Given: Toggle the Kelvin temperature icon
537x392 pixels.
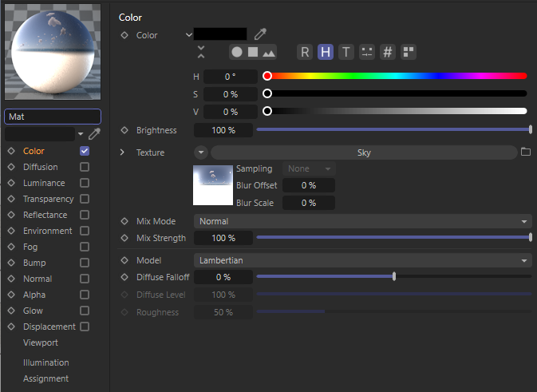Looking at the screenshot, I should tap(345, 52).
